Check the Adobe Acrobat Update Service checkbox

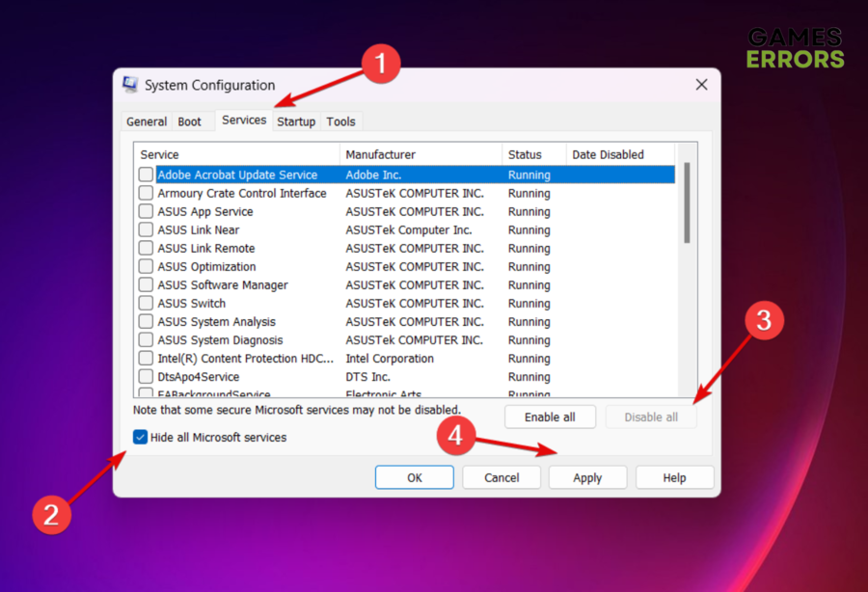pyautogui.click(x=146, y=175)
